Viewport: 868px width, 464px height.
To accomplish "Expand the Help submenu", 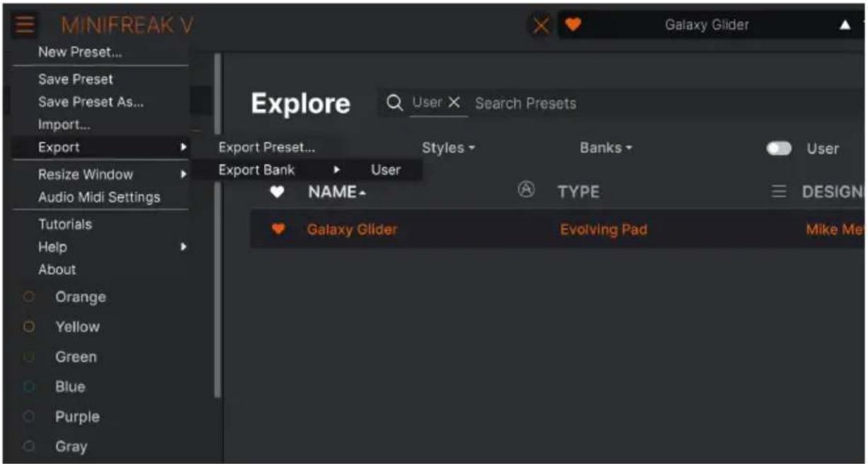I will pos(101,247).
